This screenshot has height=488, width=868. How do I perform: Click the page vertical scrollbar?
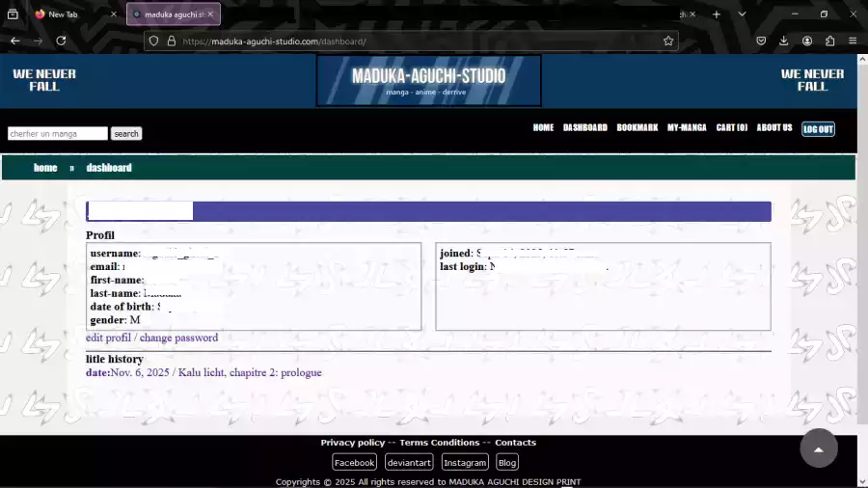[862, 243]
